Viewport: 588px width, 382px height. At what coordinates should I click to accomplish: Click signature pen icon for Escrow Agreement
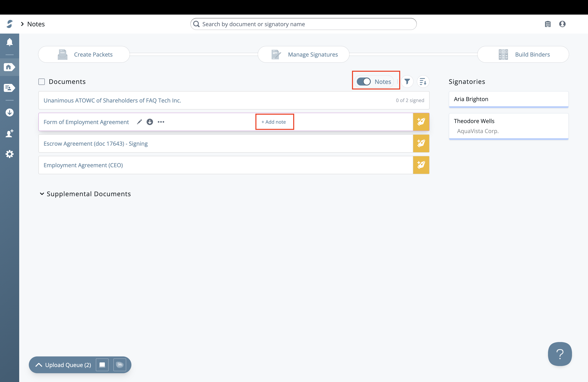pyautogui.click(x=421, y=143)
